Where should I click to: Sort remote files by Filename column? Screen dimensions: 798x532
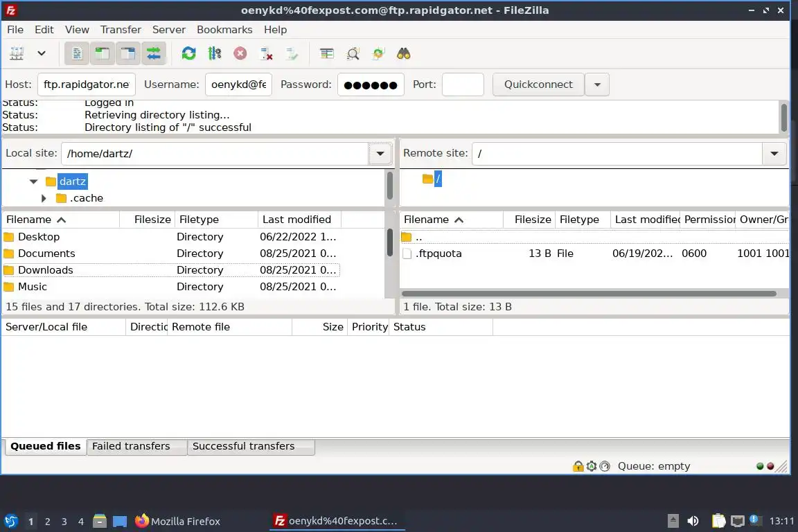(452, 220)
